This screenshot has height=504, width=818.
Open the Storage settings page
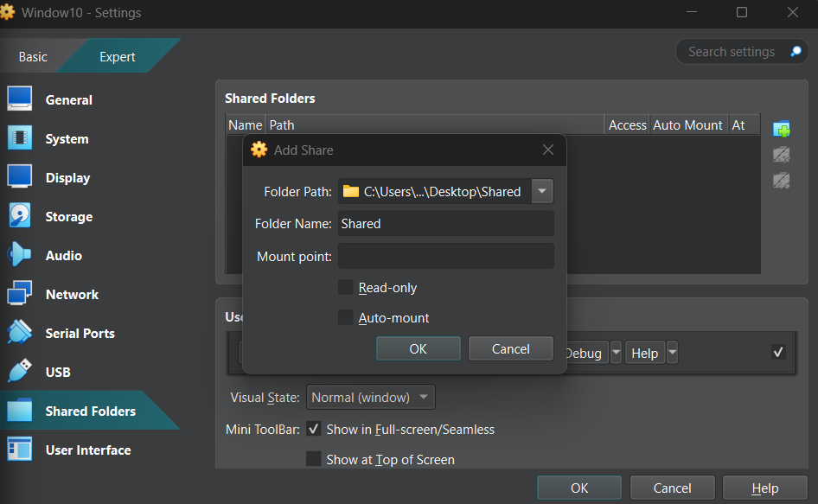[x=69, y=216]
